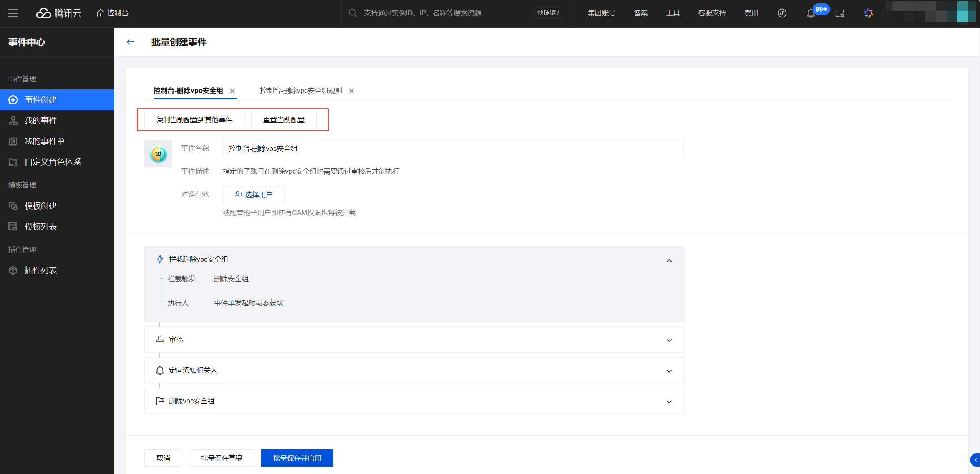Click the 事件名称 input field
980x474 pixels.
(453, 149)
